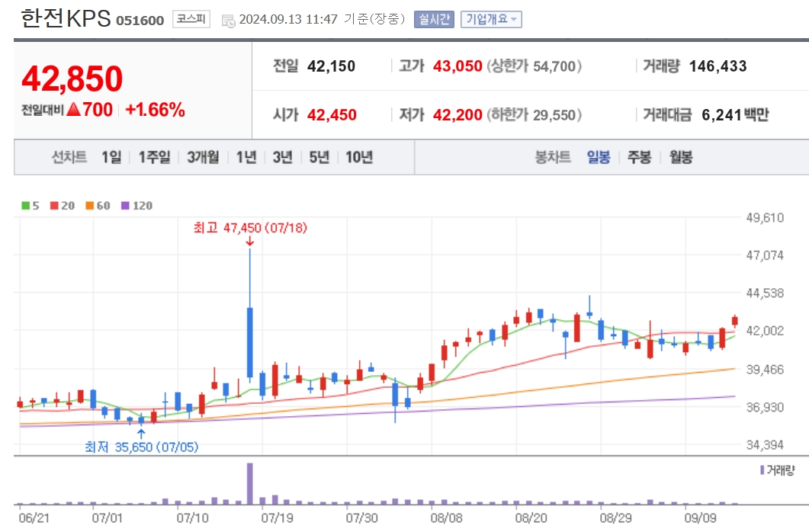809x532 pixels.
Task: Select the 1주일 line chart tab
Action: [x=154, y=157]
